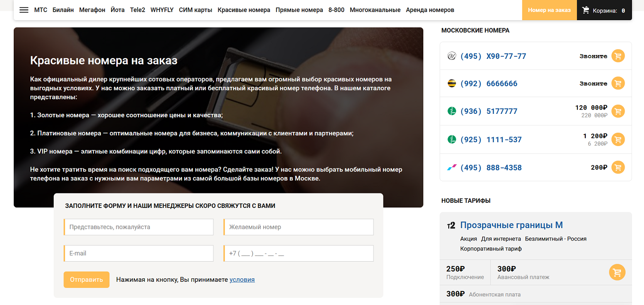Go to Аренда номеров
644x305 pixels.
point(430,10)
